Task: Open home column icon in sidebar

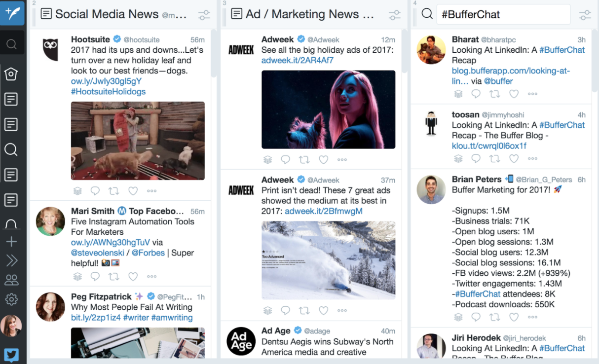Action: 11,74
